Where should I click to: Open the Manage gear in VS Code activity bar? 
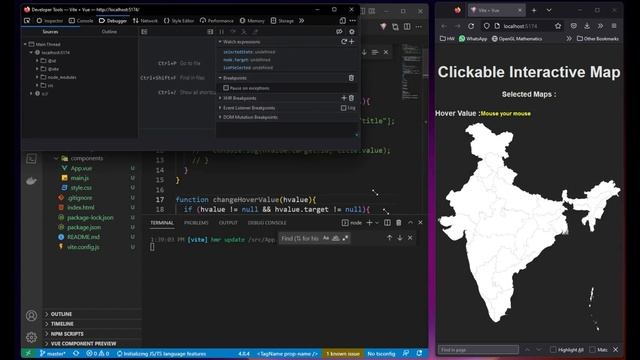coord(31,337)
